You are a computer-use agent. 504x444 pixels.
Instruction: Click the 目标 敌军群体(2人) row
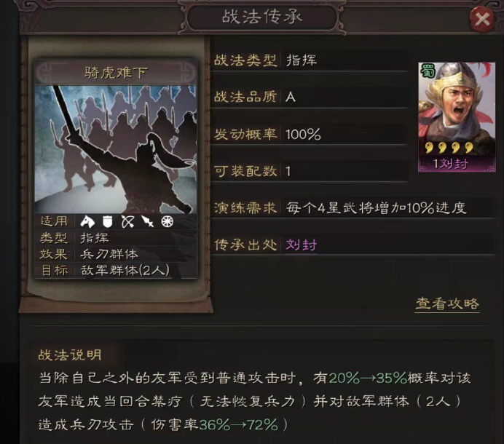click(115, 270)
